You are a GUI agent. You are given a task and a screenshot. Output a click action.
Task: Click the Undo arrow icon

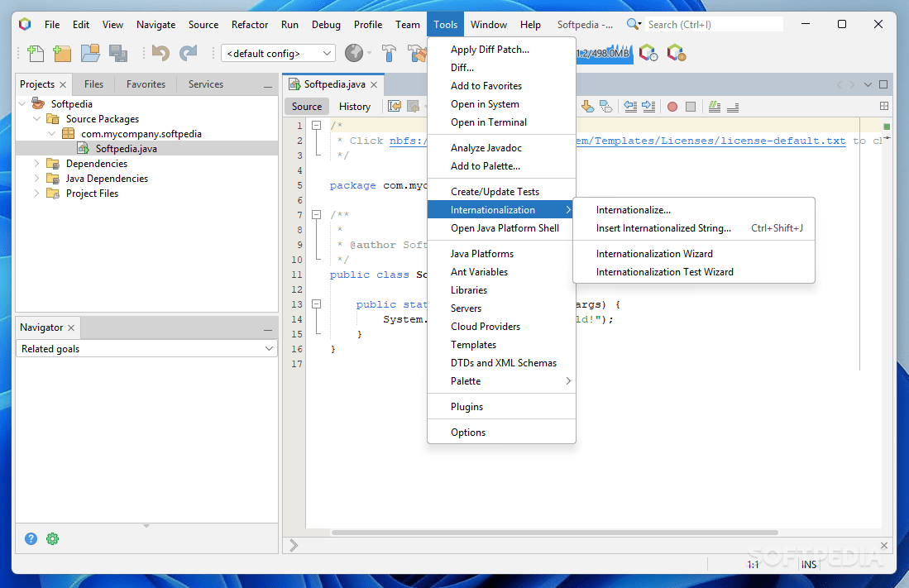160,54
